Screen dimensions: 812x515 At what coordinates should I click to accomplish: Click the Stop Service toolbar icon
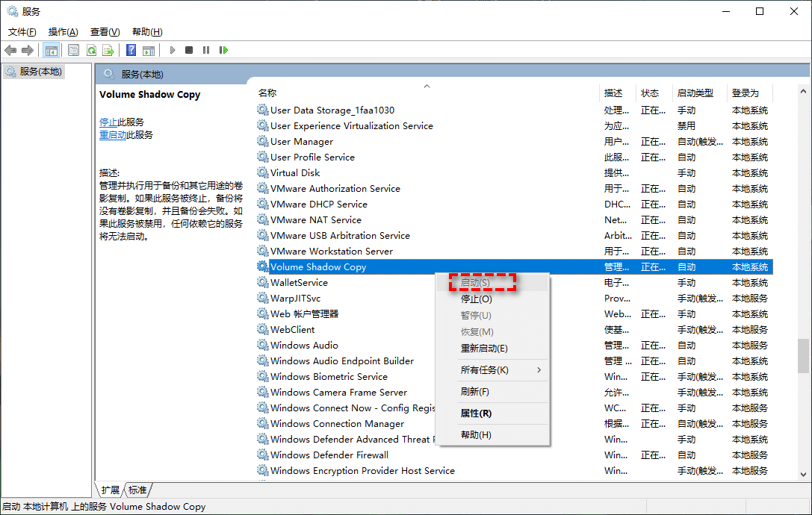[x=189, y=50]
